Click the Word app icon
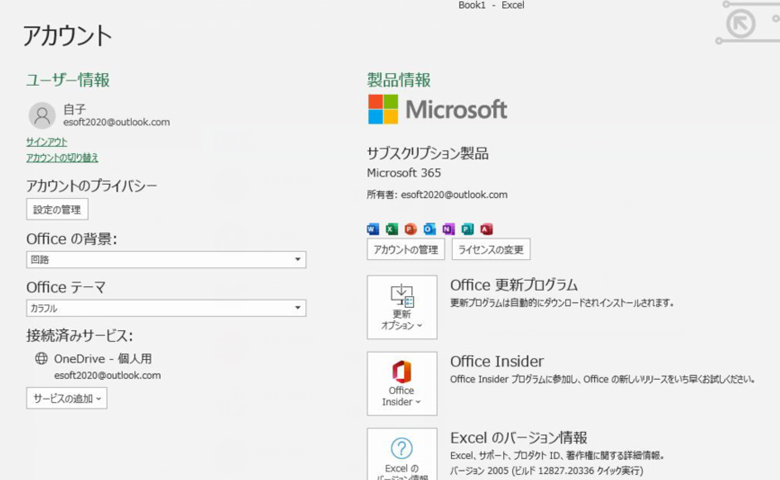 tap(373, 229)
